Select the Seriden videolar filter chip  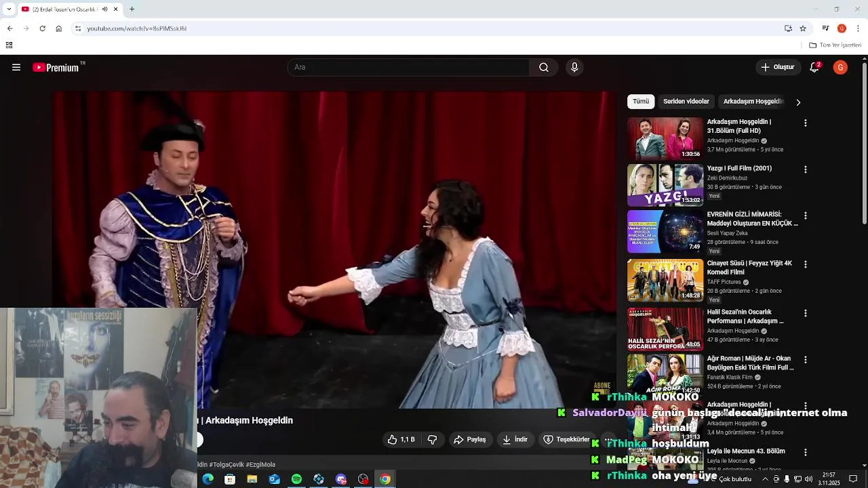point(686,102)
